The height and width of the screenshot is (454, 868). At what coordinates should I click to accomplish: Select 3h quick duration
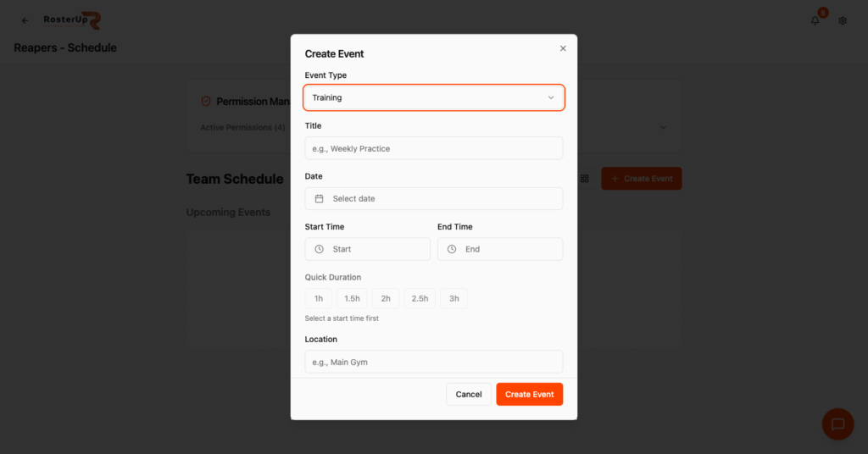coord(454,299)
